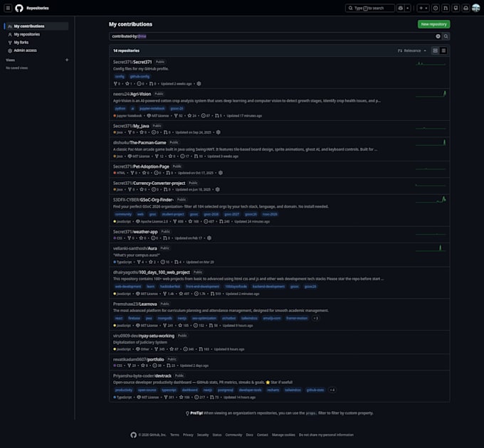This screenshot has width=484, height=448.
Task: View the Agri-Vision activity sparkline graph
Action: [431, 94]
